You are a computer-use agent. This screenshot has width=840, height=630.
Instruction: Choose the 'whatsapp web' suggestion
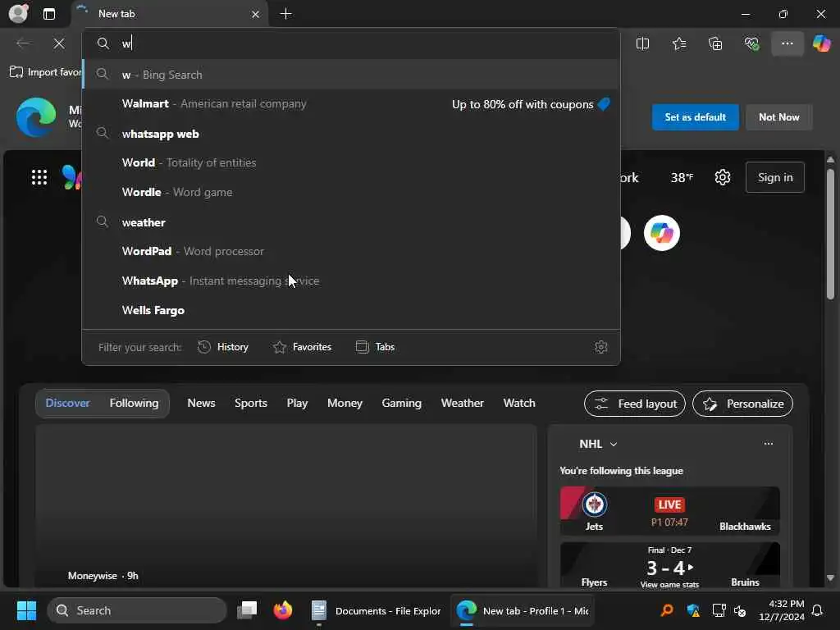coord(351,134)
